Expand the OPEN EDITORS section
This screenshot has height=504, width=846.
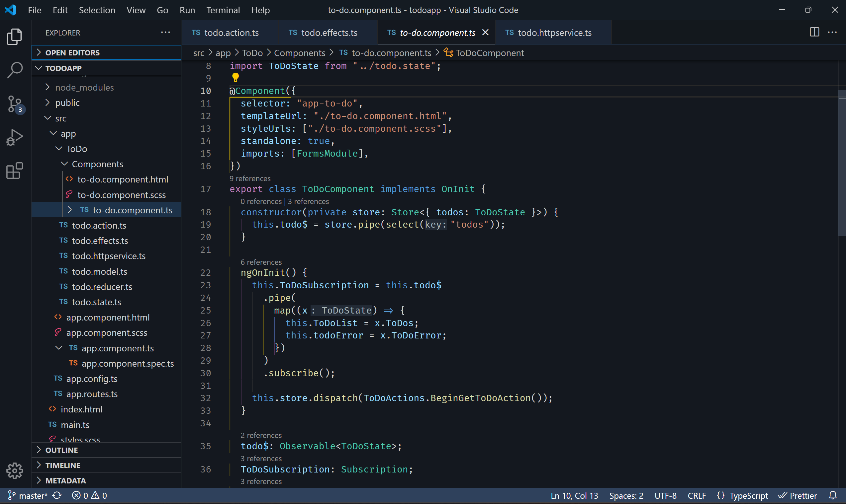click(72, 53)
